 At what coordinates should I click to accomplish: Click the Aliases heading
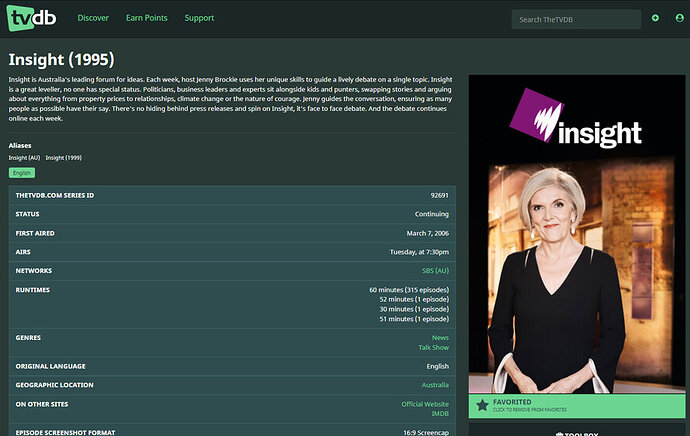pos(20,145)
